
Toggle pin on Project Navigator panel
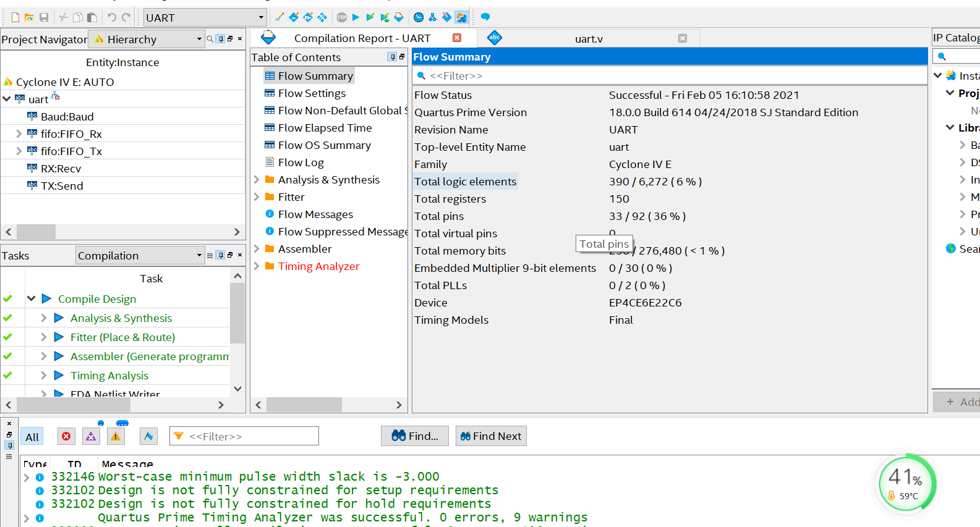[221, 39]
